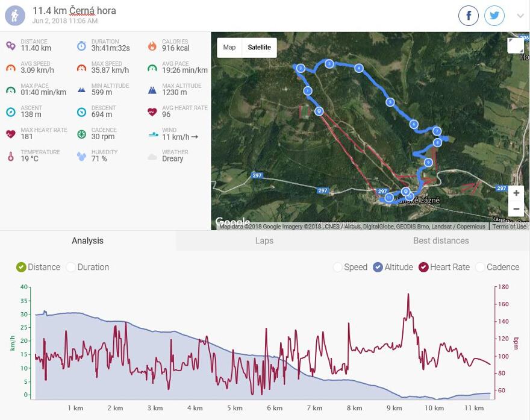Enable Cadence series on chart
Image resolution: width=530 pixels, height=420 pixels.
[x=480, y=267]
